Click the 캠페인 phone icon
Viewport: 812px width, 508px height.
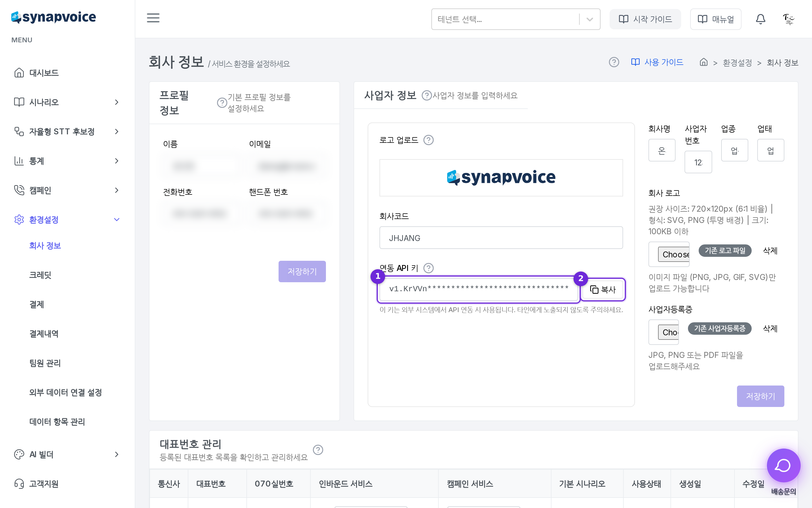click(x=19, y=190)
